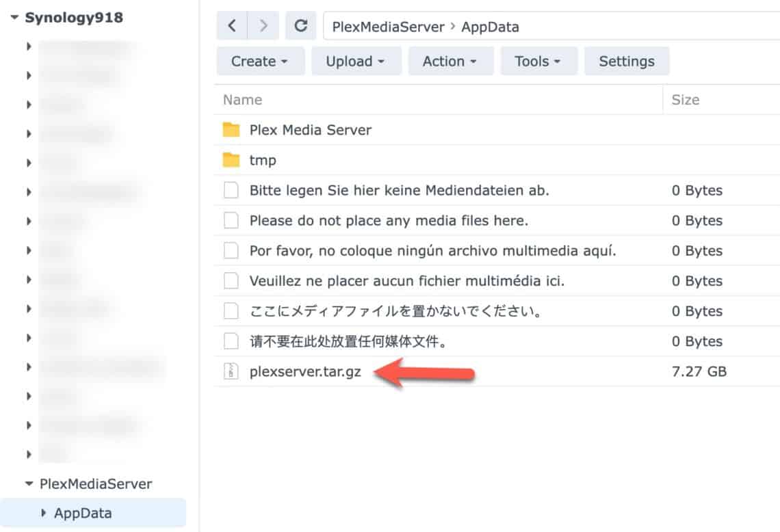Open the tmp folder icon
Viewport: 780px width, 532px height.
(231, 159)
